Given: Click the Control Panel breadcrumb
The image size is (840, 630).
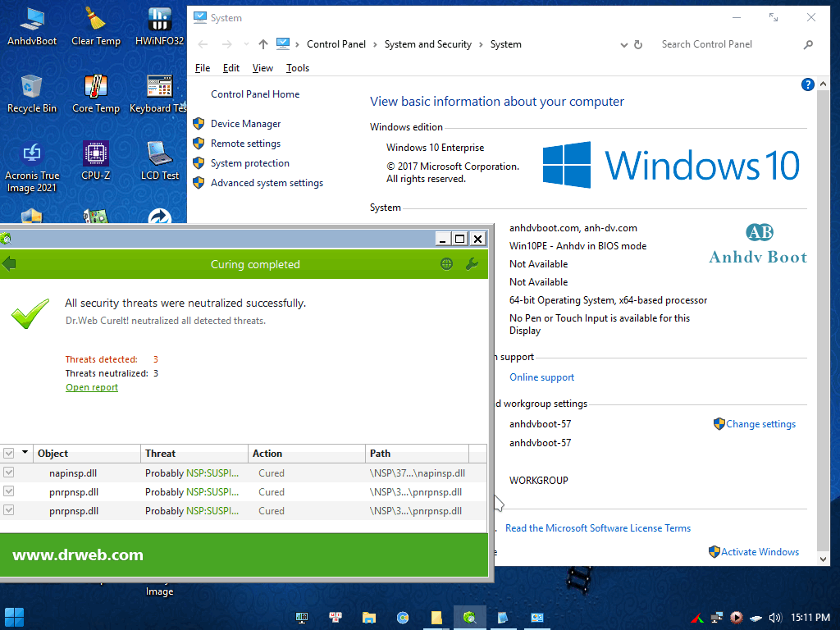Looking at the screenshot, I should tap(336, 44).
